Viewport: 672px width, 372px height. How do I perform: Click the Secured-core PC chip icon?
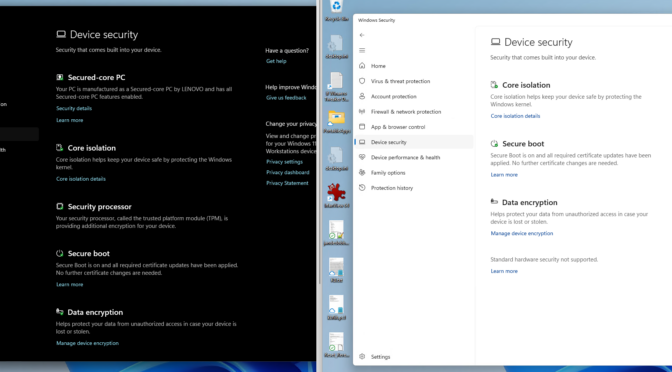click(x=60, y=78)
